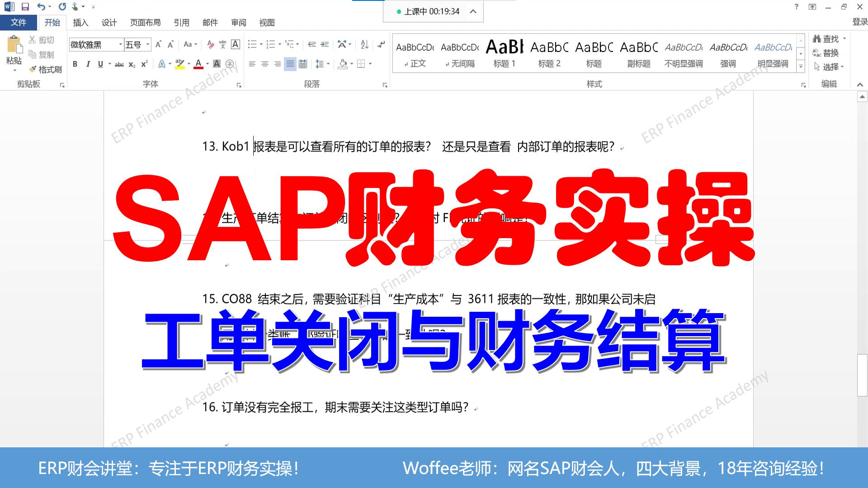Collapse the 上课中 timer panel chevron
The width and height of the screenshot is (868, 488).
[473, 11]
